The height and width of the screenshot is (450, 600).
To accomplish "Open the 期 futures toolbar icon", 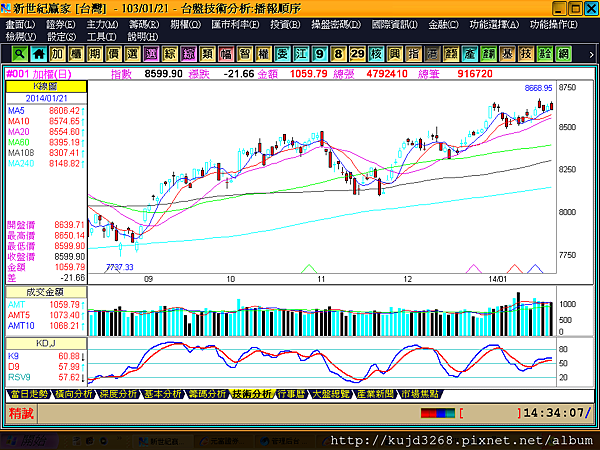I will (x=95, y=54).
